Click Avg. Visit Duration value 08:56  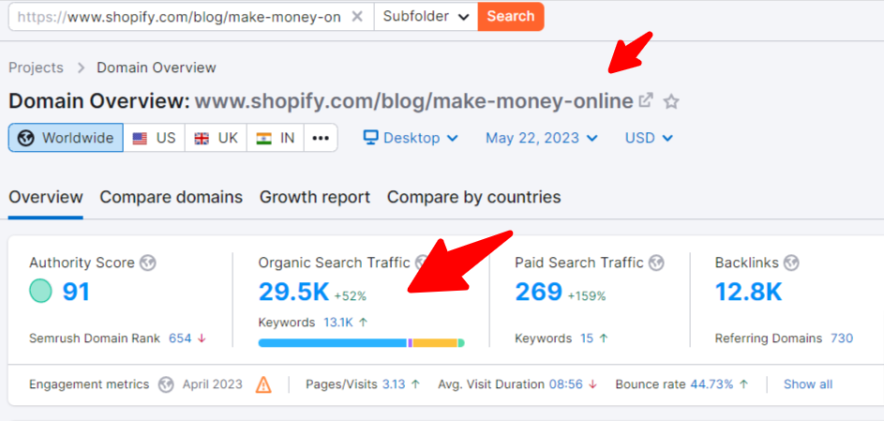click(x=565, y=384)
